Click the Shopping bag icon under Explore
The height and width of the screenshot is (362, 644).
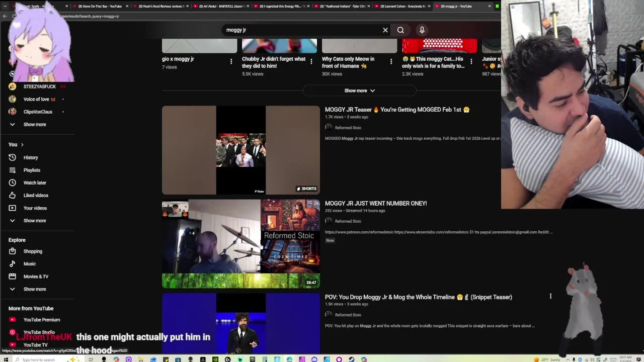[x=13, y=251]
